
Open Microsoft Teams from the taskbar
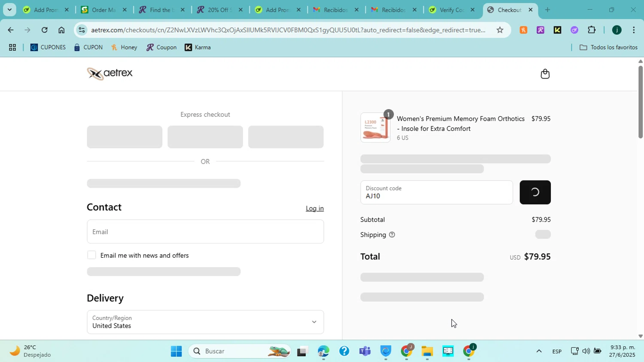[365, 351]
